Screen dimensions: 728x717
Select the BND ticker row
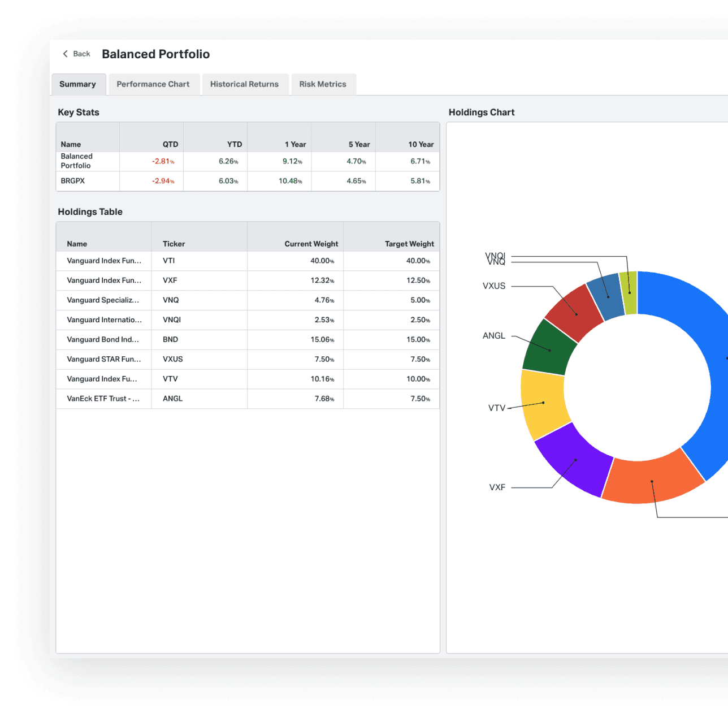click(x=171, y=339)
